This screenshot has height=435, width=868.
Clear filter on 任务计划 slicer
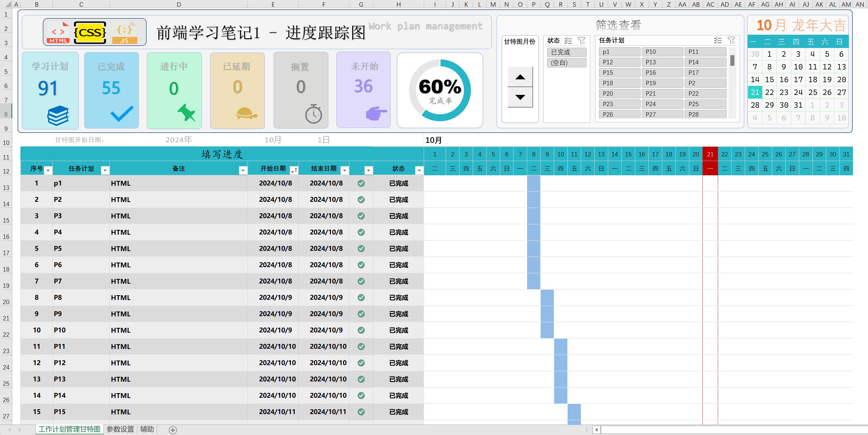tap(731, 41)
